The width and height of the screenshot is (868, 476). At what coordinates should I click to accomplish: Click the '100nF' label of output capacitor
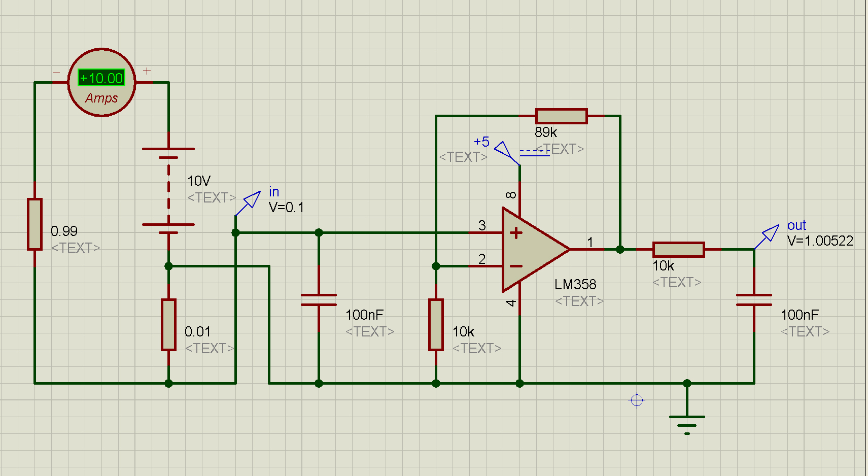click(x=800, y=315)
